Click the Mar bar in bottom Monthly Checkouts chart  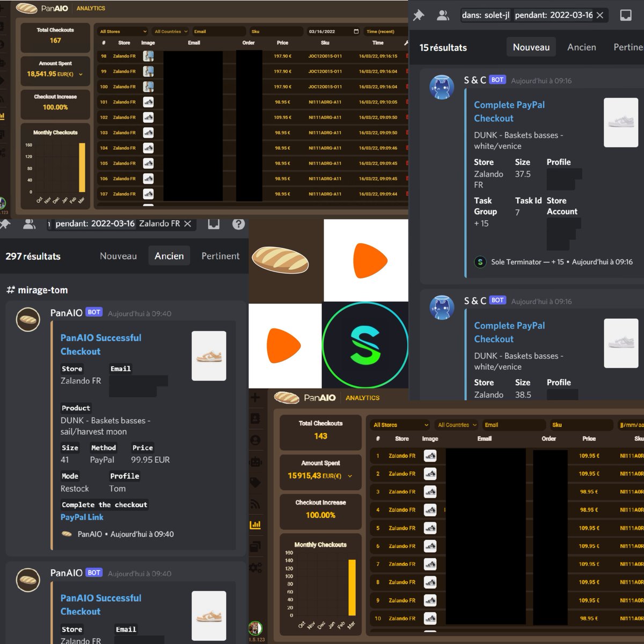click(x=352, y=588)
